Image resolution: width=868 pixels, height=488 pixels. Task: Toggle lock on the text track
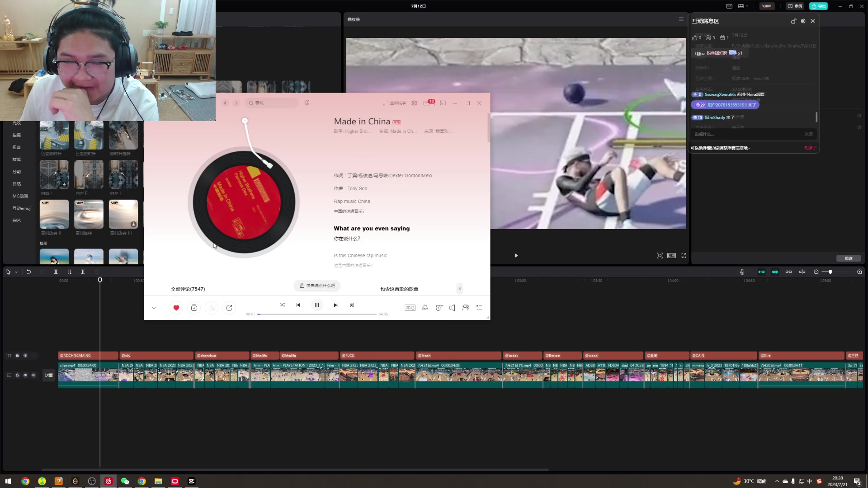[17, 356]
